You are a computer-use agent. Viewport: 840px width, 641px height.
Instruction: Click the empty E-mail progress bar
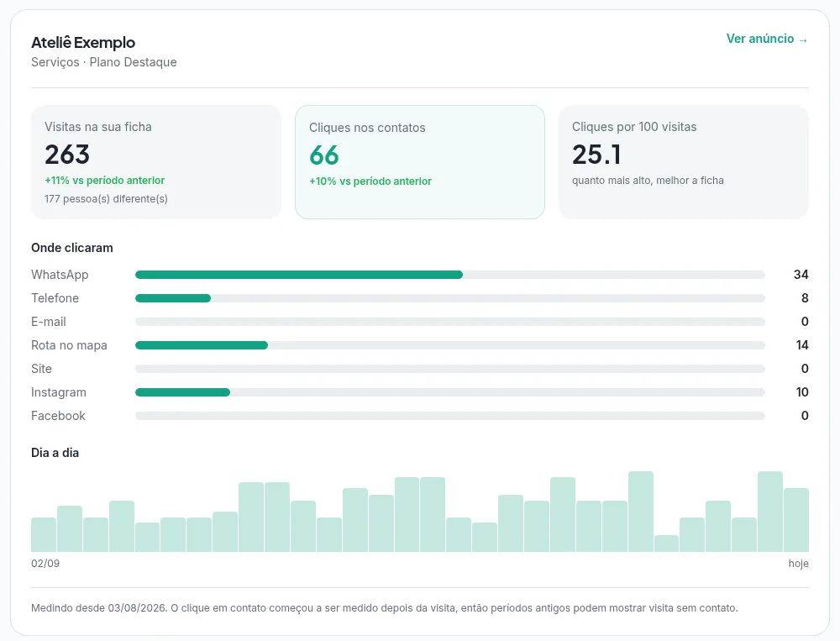450,322
